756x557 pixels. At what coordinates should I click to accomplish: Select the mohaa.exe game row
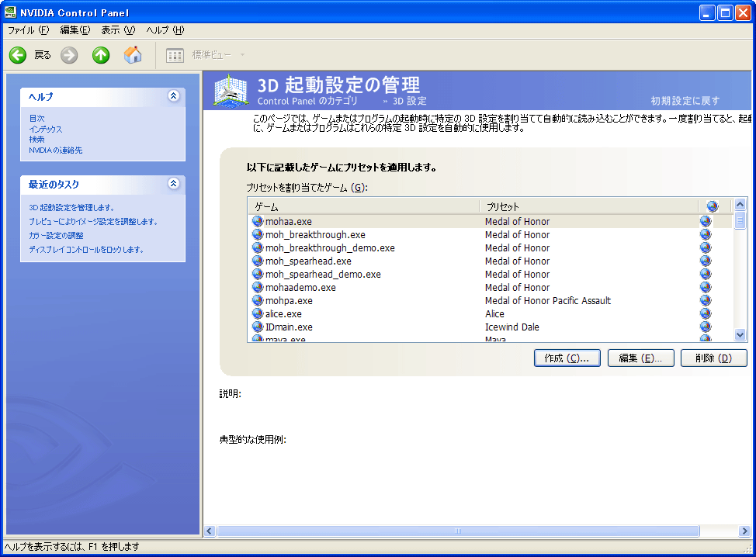(491, 221)
